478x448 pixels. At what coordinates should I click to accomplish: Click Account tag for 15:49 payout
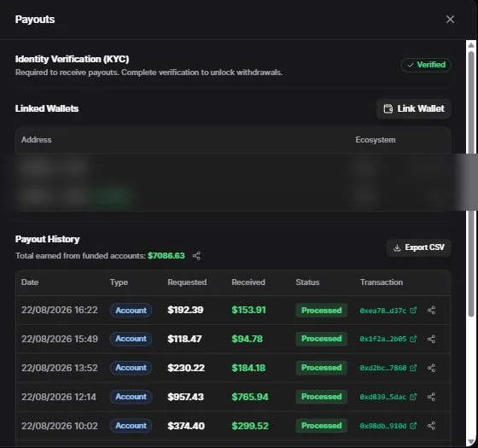pos(131,339)
